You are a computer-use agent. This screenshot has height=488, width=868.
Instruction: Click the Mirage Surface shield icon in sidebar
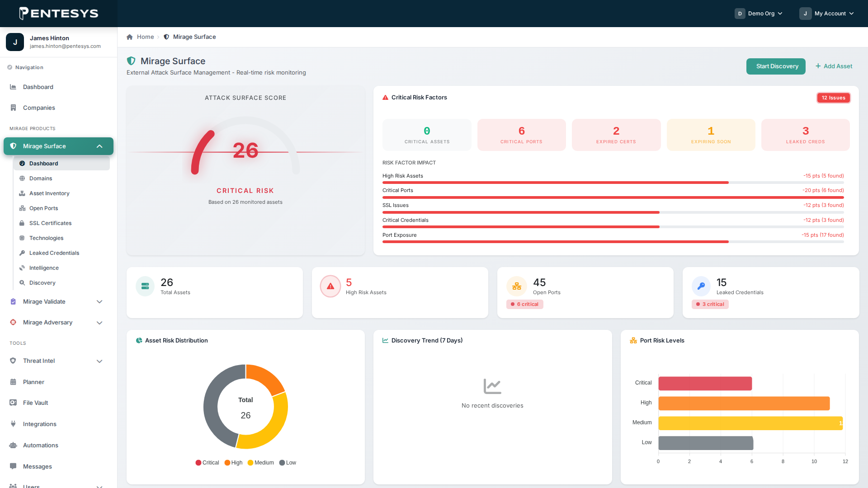point(13,146)
